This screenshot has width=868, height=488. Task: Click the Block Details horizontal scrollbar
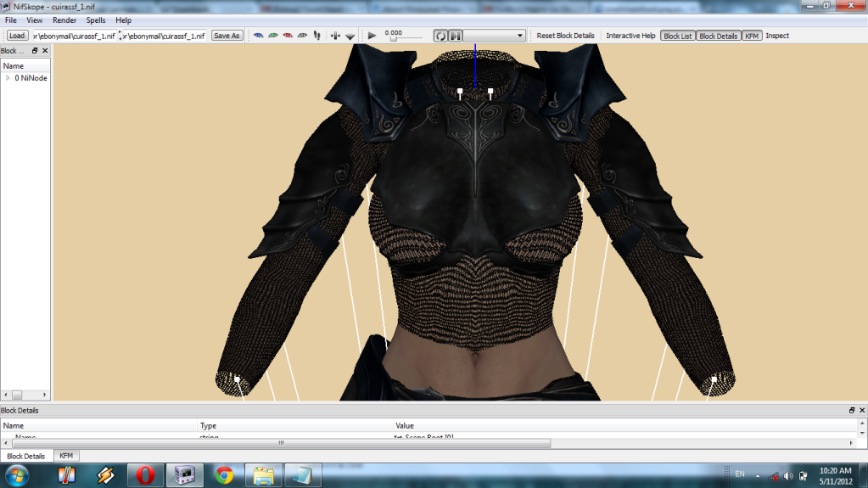pos(280,443)
